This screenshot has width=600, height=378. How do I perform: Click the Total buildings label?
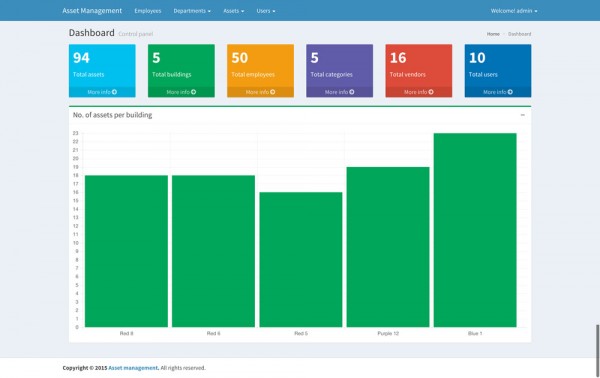tap(171, 75)
